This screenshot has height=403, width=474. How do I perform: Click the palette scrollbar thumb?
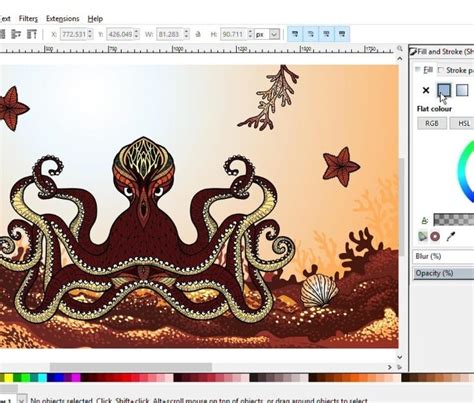click(x=8, y=388)
